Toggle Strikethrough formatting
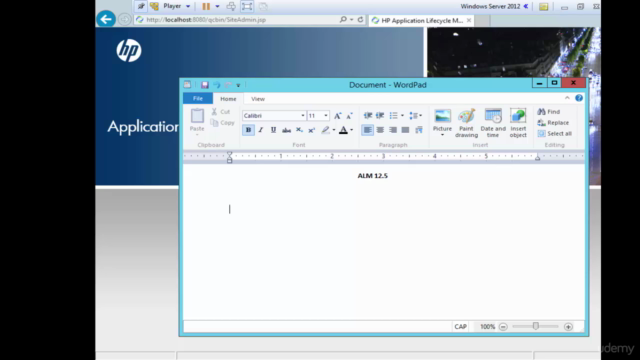The height and width of the screenshot is (360, 640). (287, 130)
